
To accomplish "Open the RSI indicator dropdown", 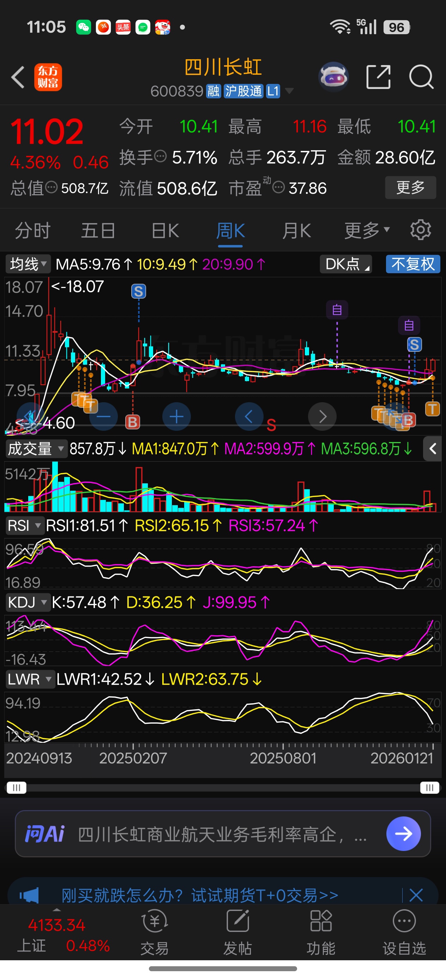I will 25,525.
